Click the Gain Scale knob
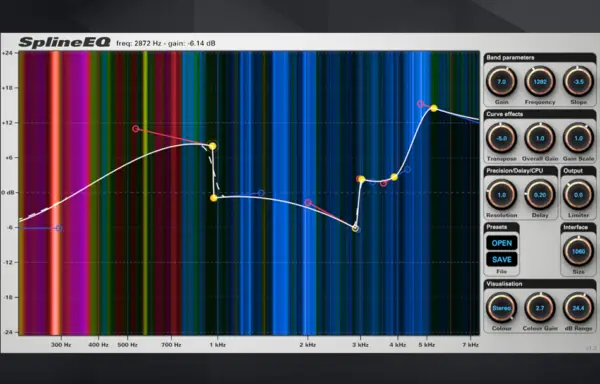Screen dimensions: 600x384 578,138
